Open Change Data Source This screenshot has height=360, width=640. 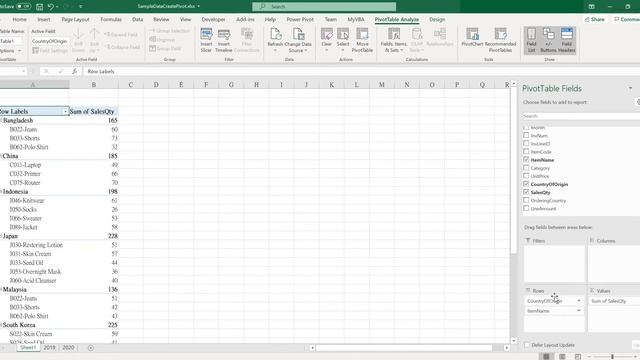(298, 40)
